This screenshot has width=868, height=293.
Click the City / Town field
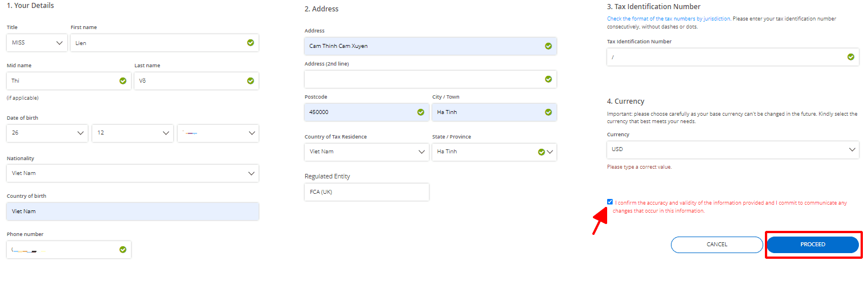pos(494,112)
